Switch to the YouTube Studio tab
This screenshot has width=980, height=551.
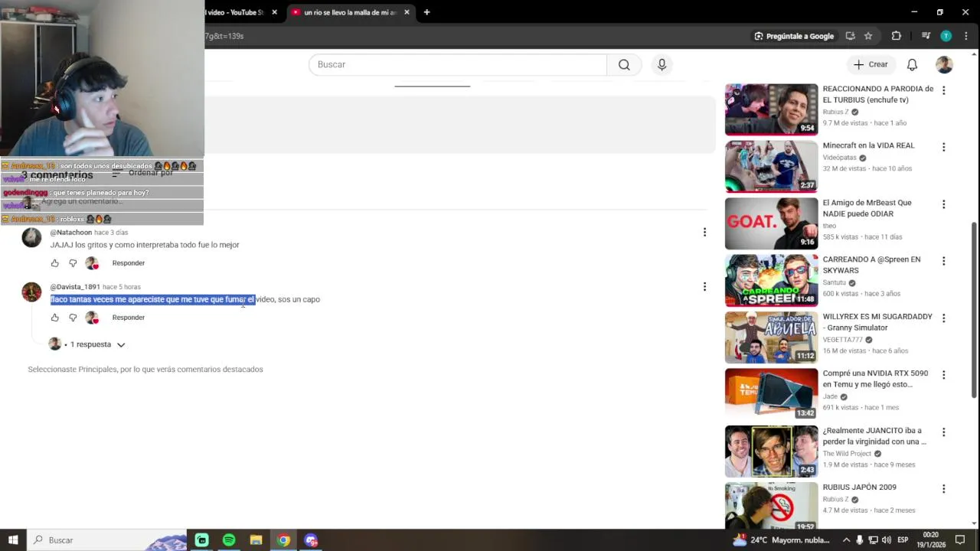point(234,12)
